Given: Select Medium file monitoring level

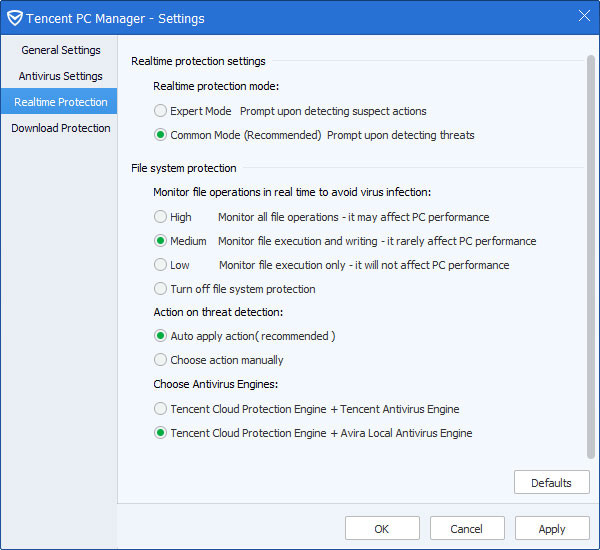Looking at the screenshot, I should (160, 241).
